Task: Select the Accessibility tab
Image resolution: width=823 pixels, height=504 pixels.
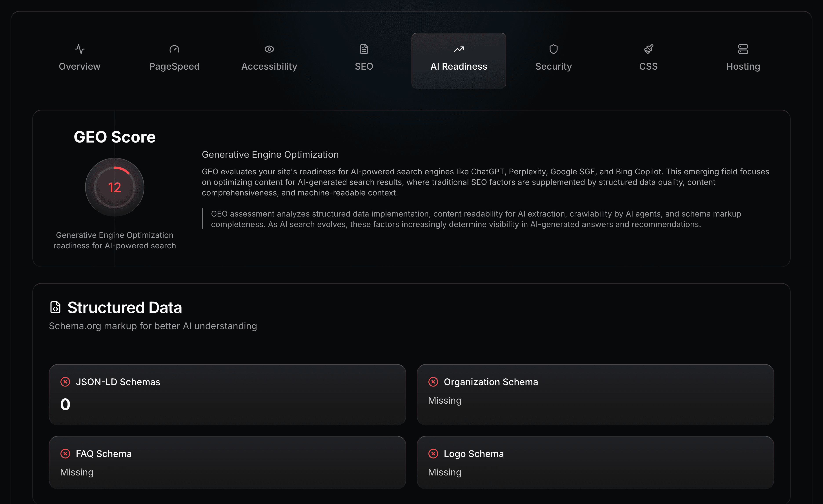Action: click(x=269, y=60)
